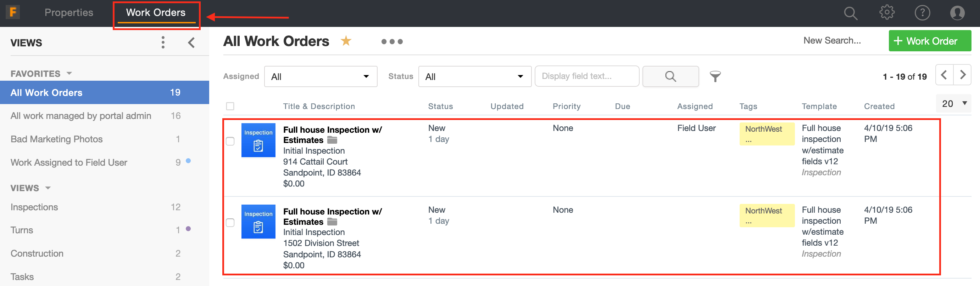The image size is (980, 286).
Task: Open the Assigned dropdown filter
Action: tap(320, 77)
